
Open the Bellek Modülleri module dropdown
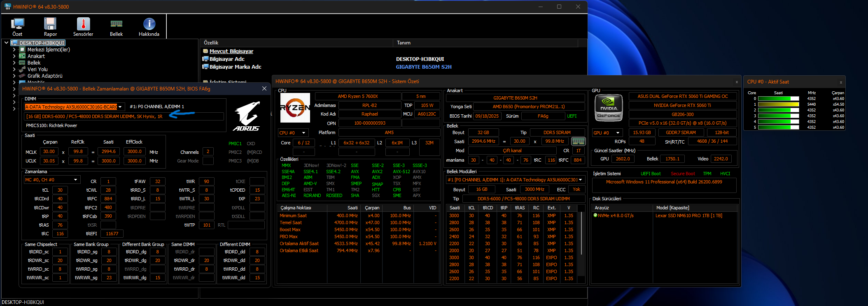pos(581,180)
